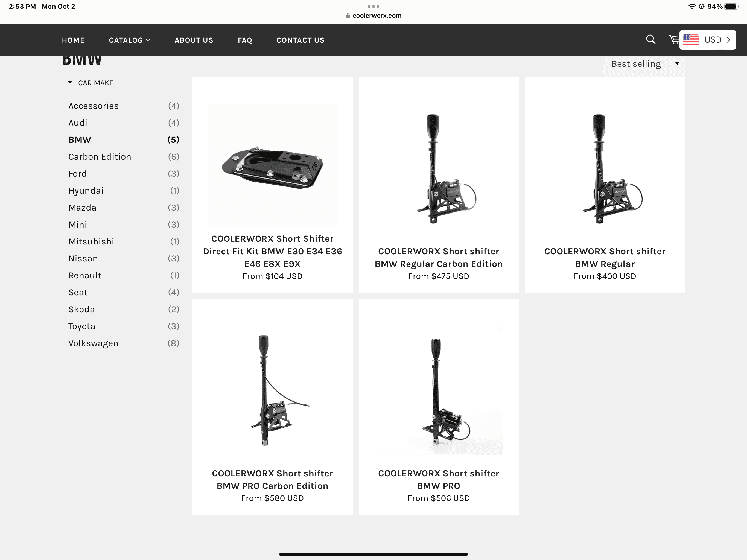Filter by Mini car make

point(124,224)
